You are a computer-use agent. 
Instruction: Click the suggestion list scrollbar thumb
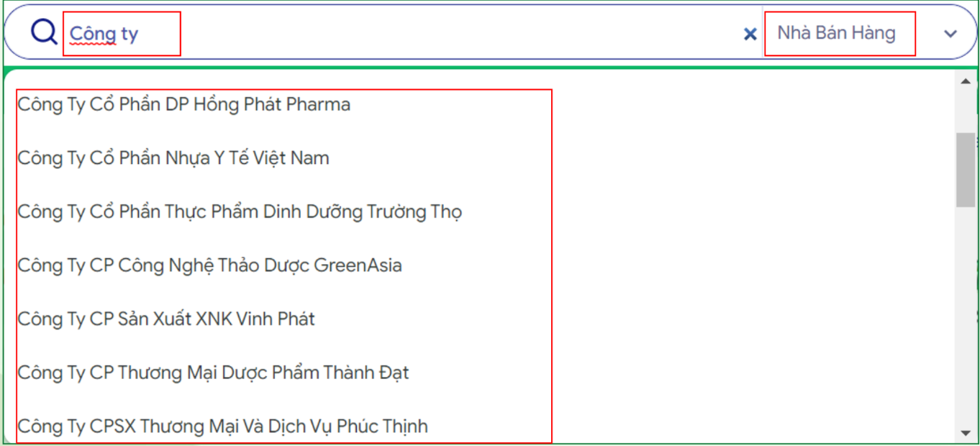point(966,170)
